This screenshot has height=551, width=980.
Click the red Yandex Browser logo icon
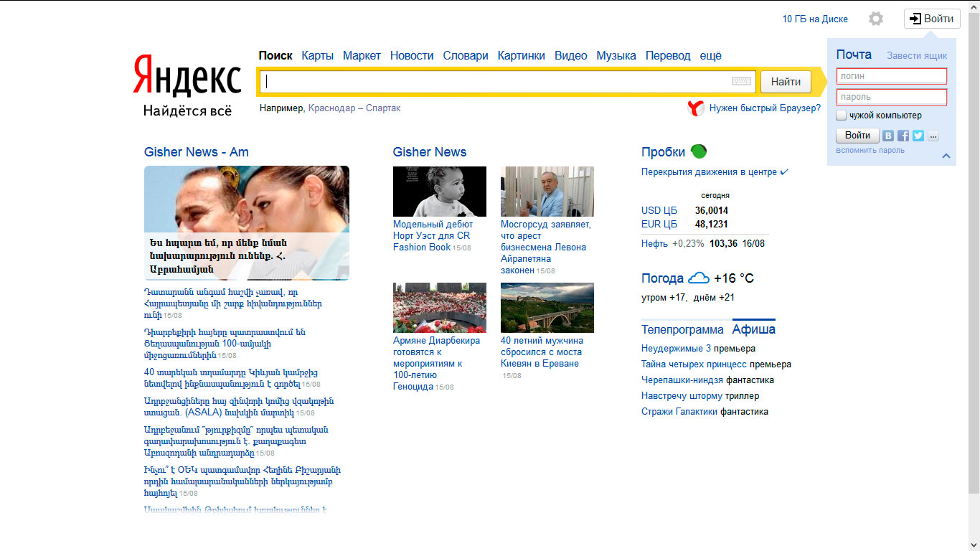click(696, 108)
